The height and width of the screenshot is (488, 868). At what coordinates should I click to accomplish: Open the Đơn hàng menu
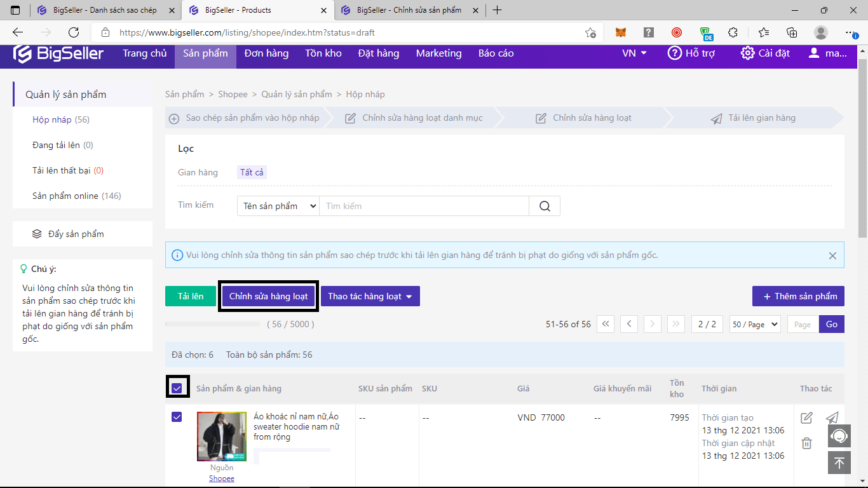tap(266, 53)
